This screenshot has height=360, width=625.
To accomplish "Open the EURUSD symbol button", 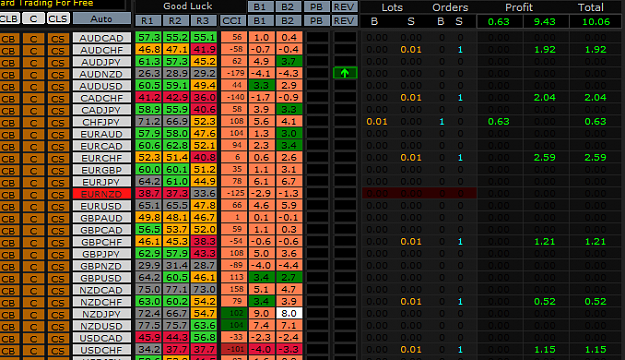I will (102, 206).
